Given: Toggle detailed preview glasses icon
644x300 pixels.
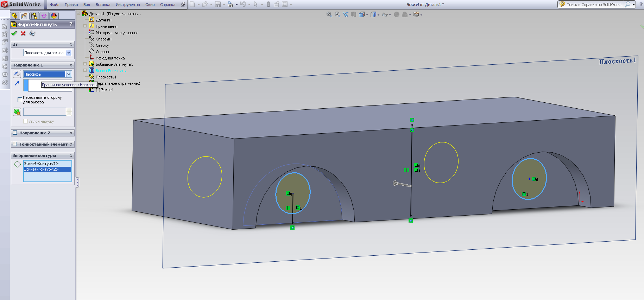Looking at the screenshot, I should pos(32,33).
